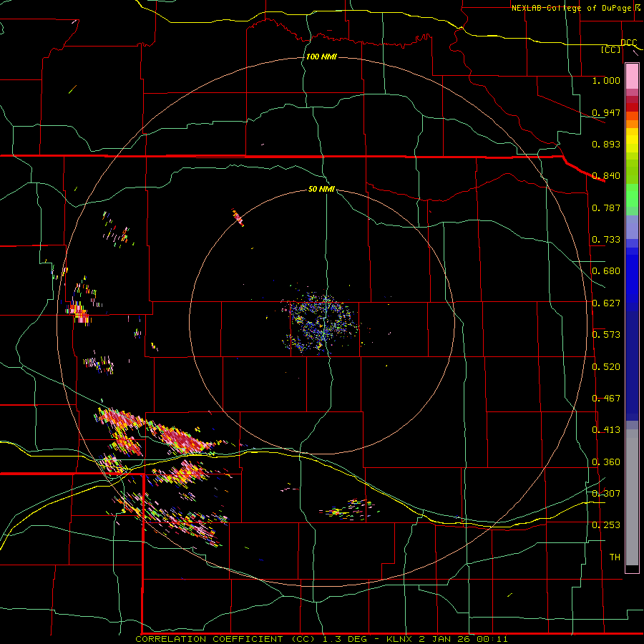Click the central radar clutter echo cluster
The width and height of the screenshot is (644, 644).
321,323
